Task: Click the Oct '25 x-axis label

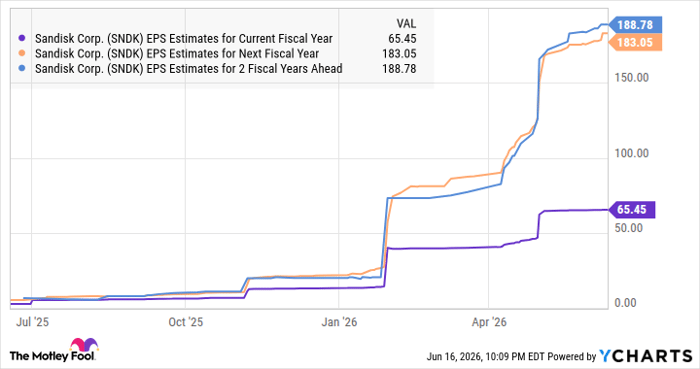Action: (x=185, y=322)
